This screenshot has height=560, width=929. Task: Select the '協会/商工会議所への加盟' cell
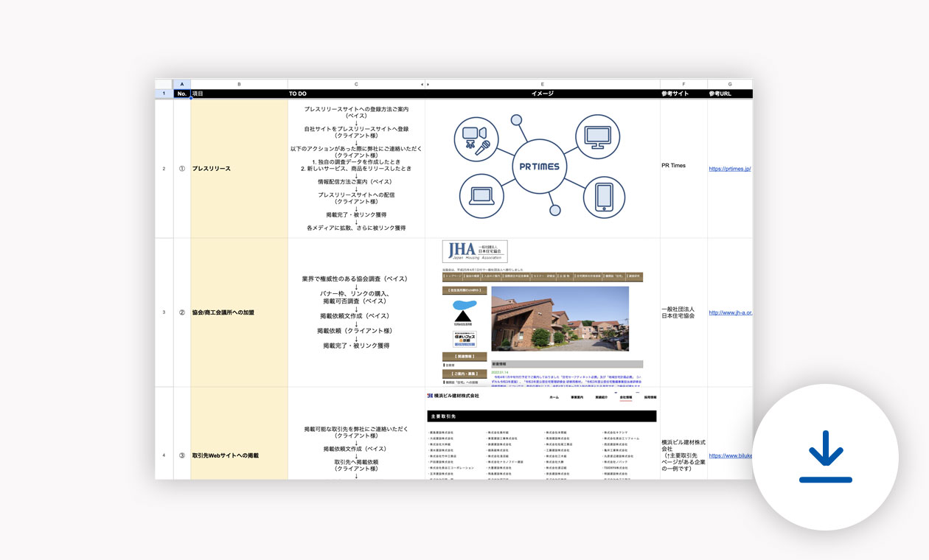(x=239, y=312)
